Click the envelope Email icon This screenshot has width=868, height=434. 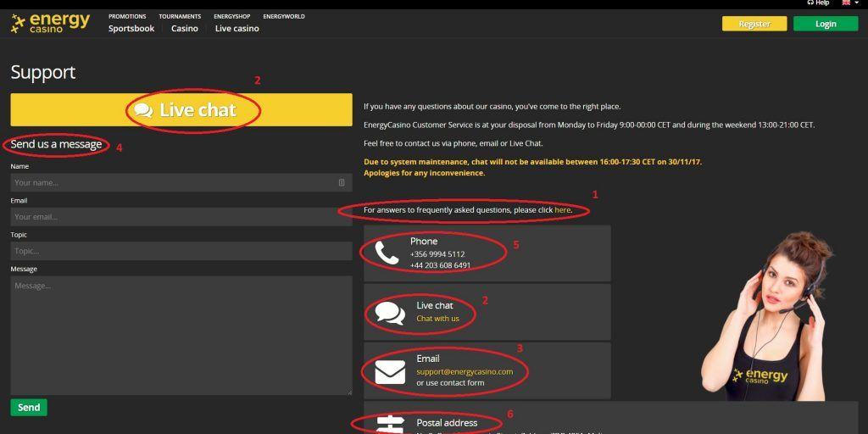[390, 372]
